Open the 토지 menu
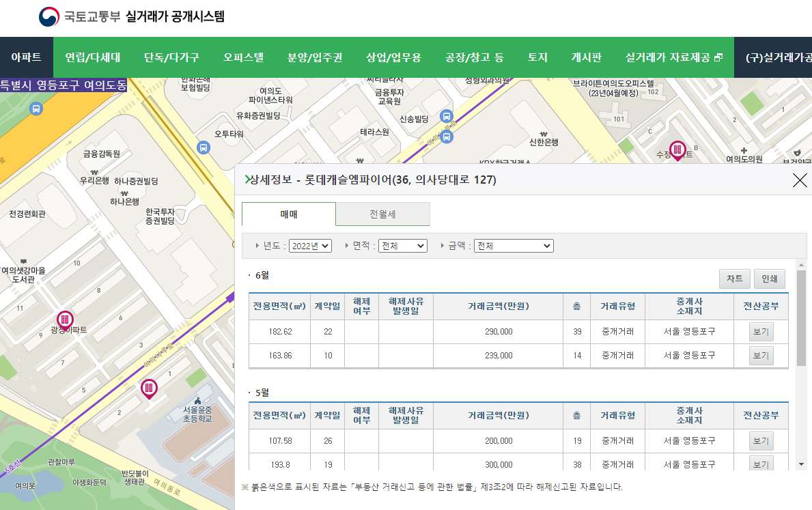Image resolution: width=812 pixels, height=510 pixels. 537,57
